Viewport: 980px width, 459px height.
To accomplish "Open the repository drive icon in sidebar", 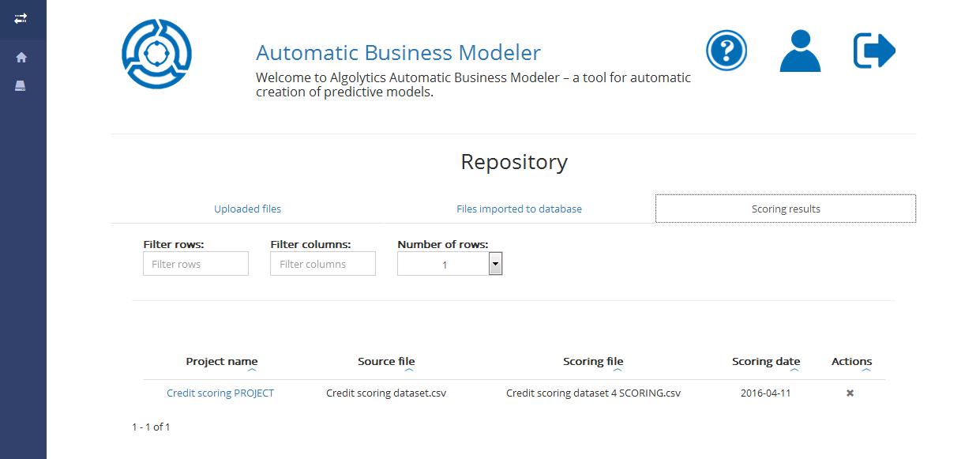I will [21, 85].
